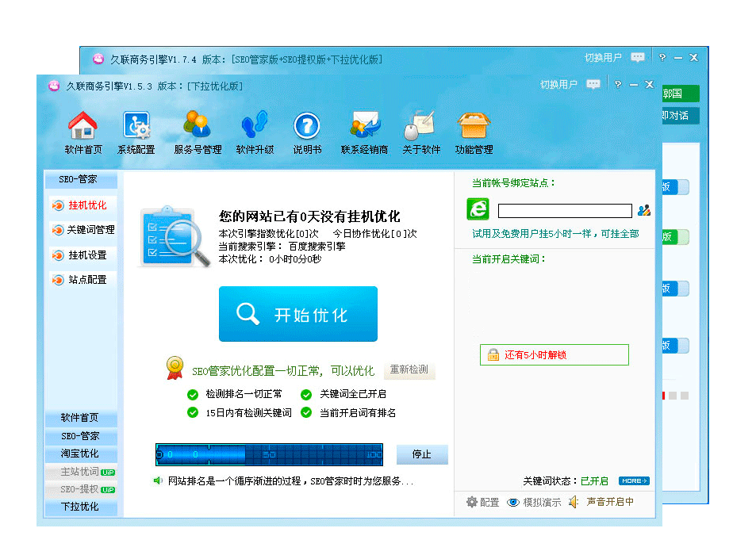756x555 pixels.
Task: Switch to the 下拉优化 tab
Action: (81, 507)
